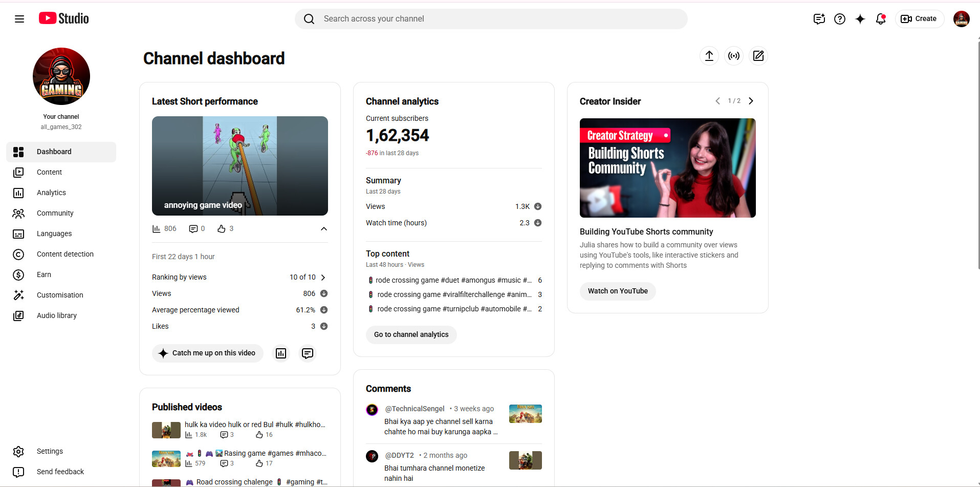Open the Customisation sidebar item
980x487 pixels.
coord(61,295)
